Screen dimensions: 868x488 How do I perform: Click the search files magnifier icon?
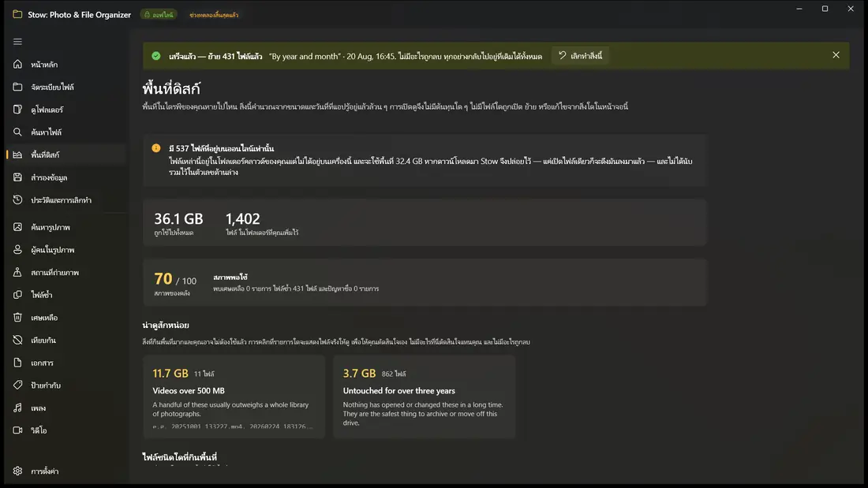coord(17,132)
